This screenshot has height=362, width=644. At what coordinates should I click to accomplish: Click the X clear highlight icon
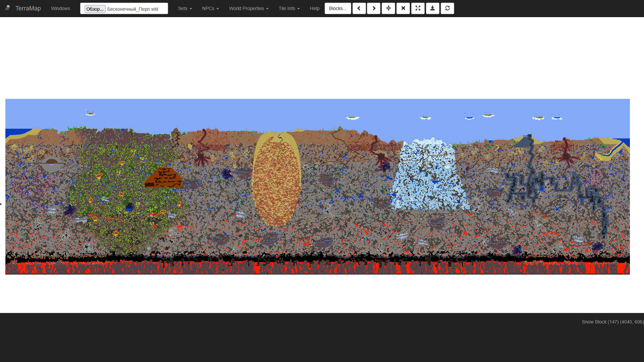[x=403, y=9]
